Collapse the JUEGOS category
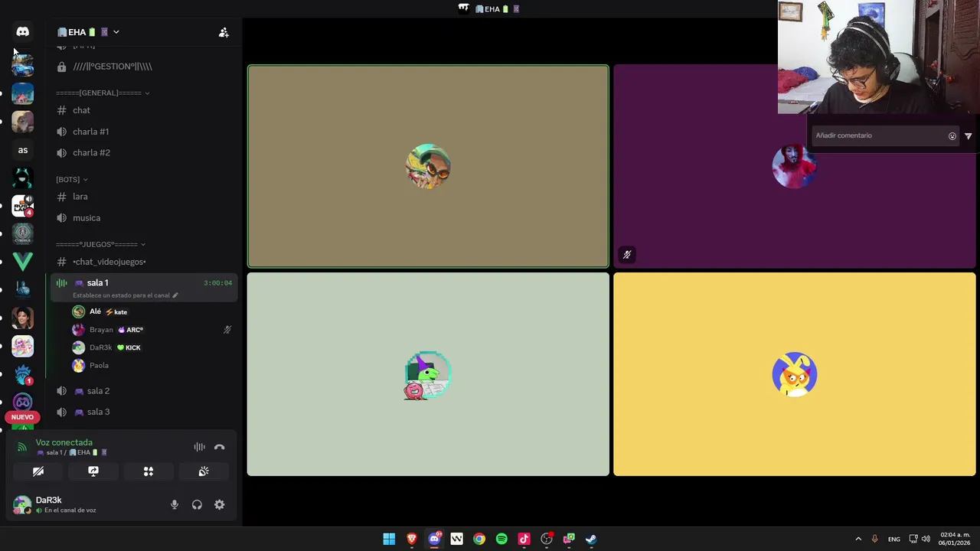Viewport: 980px width, 551px height. pyautogui.click(x=100, y=245)
